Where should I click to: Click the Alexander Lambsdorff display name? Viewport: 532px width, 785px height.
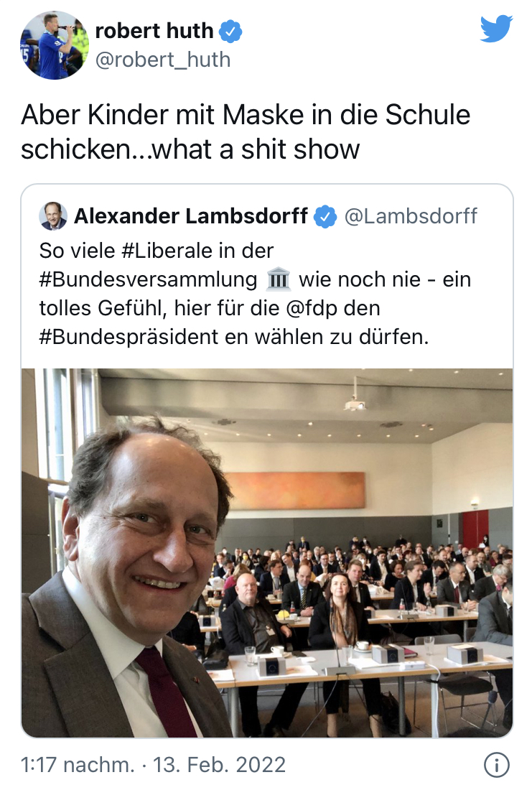[191, 216]
